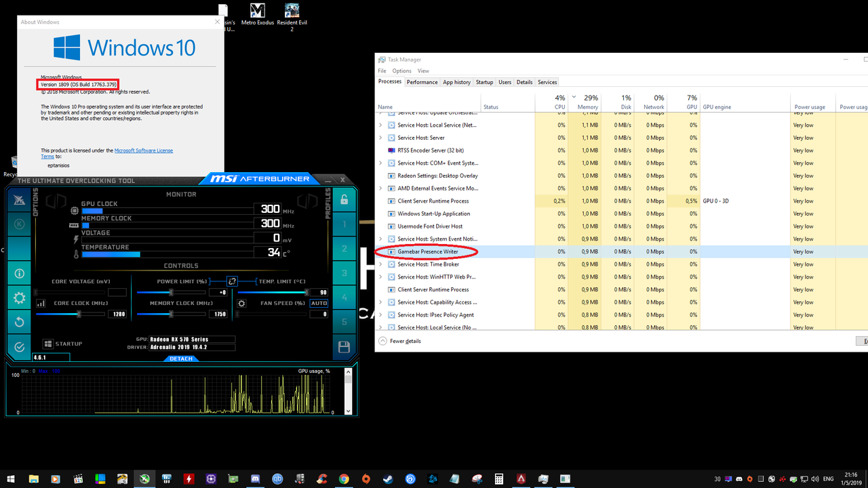Toggle the fan speed AUTO mode

(319, 304)
